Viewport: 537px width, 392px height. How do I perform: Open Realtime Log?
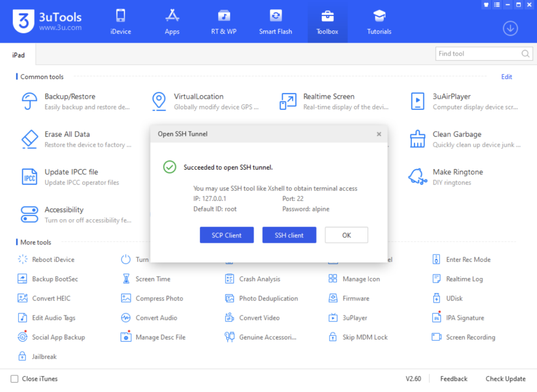(x=458, y=279)
